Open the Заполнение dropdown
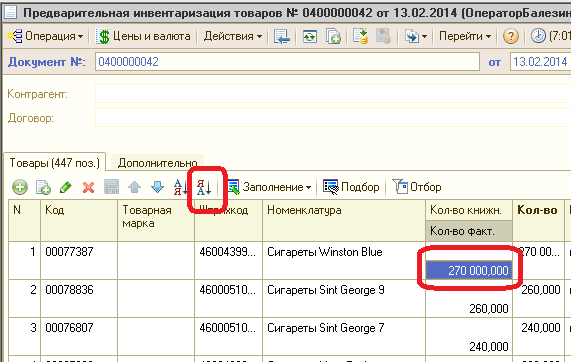 point(269,187)
